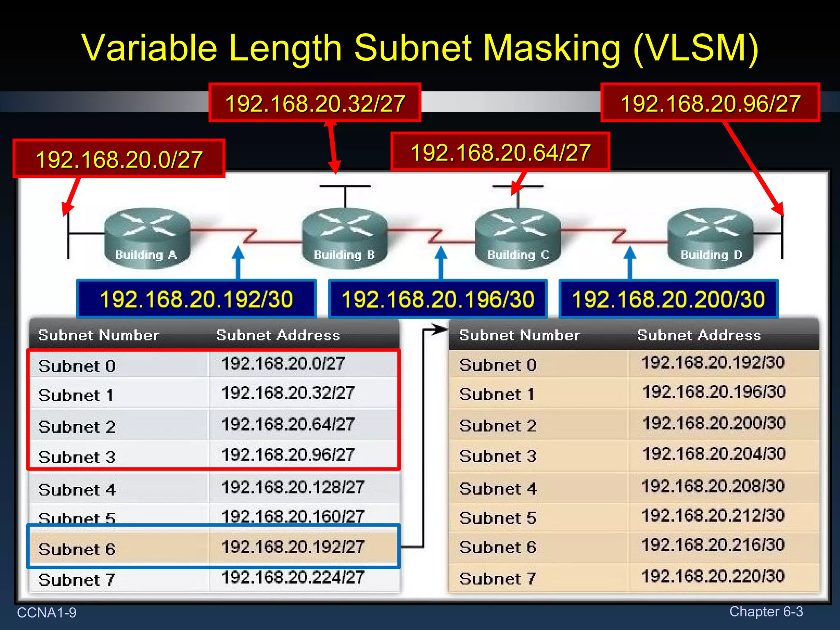Select Subnet 3 row label in right table
Screen dimensions: 840x630
click(498, 456)
